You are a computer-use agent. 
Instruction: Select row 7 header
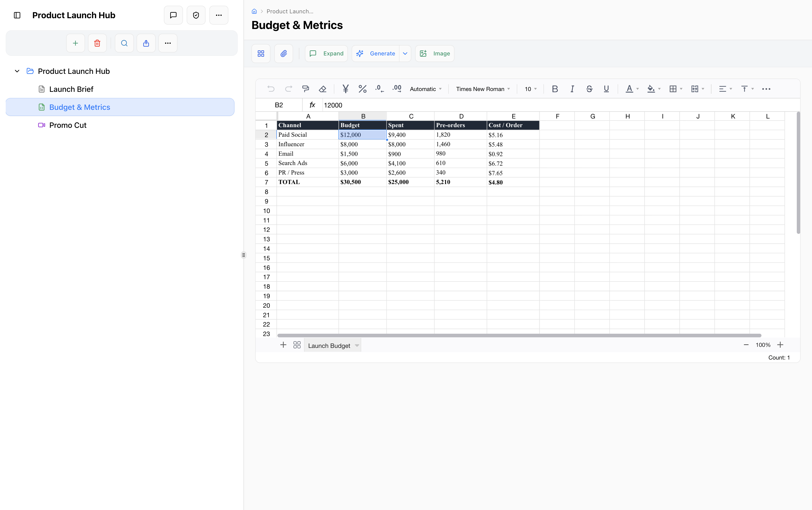pos(266,182)
